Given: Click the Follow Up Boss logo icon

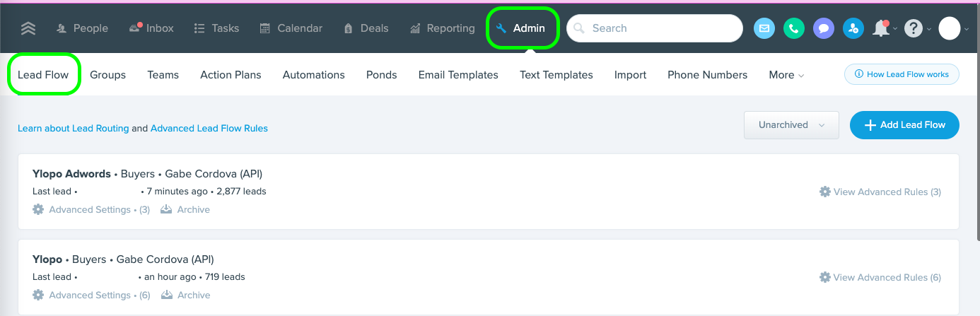Looking at the screenshot, I should [x=28, y=28].
